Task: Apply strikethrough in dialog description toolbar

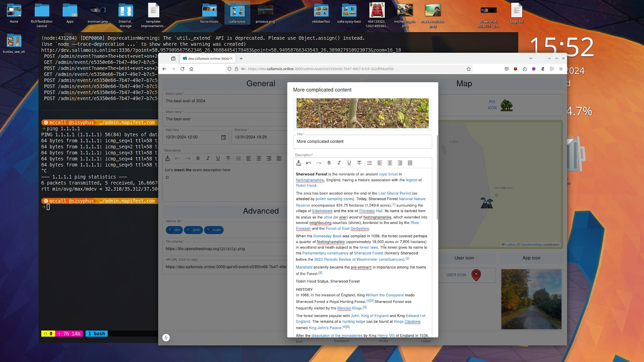Action: tap(359, 163)
